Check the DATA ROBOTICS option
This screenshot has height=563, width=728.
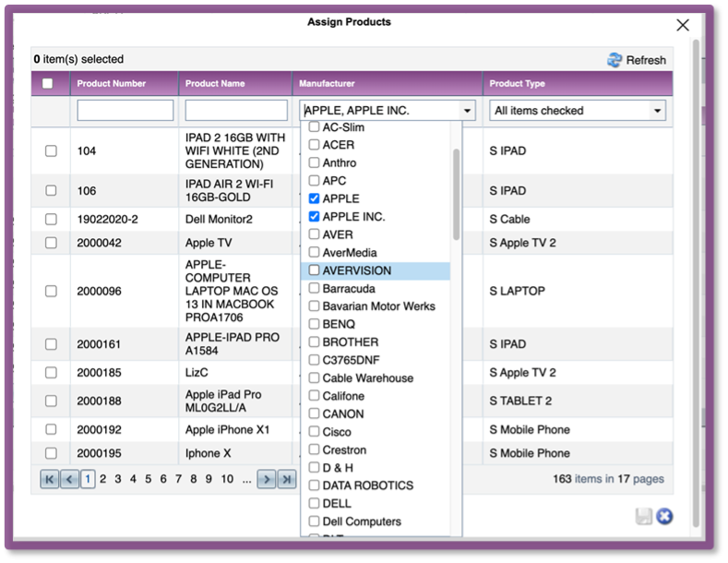(x=315, y=485)
